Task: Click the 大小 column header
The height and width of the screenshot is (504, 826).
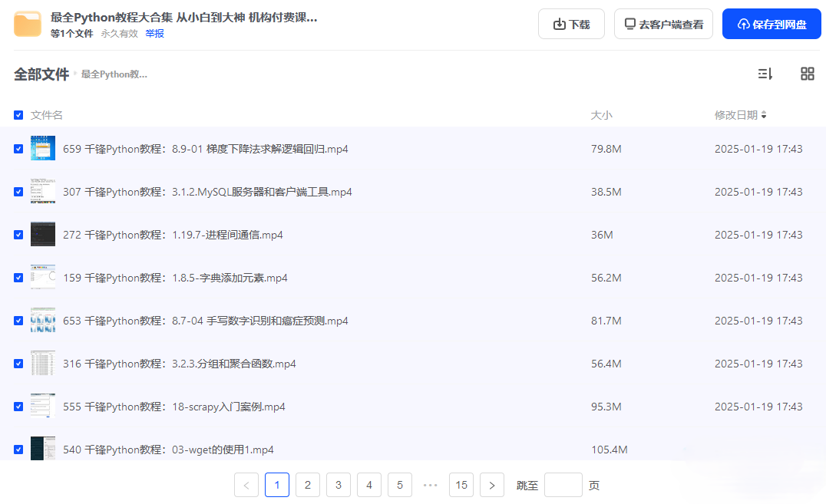Action: click(602, 115)
